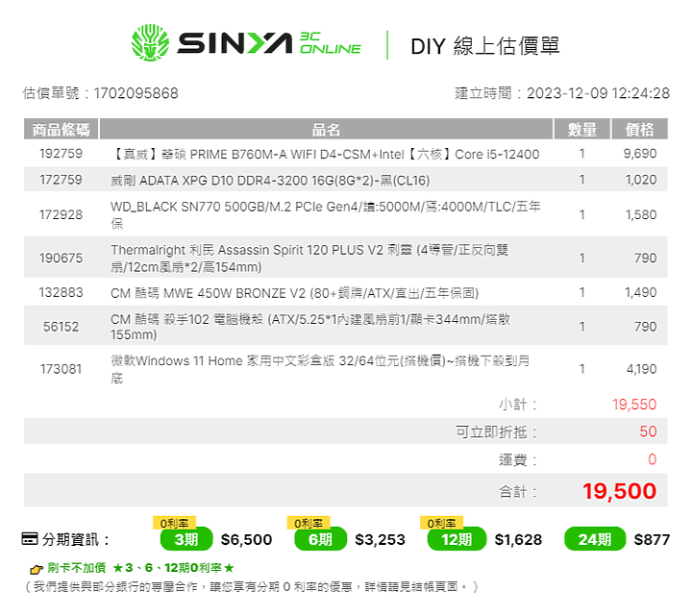The width and height of the screenshot is (692, 616).
Task: Click product code 173081
Action: (61, 369)
